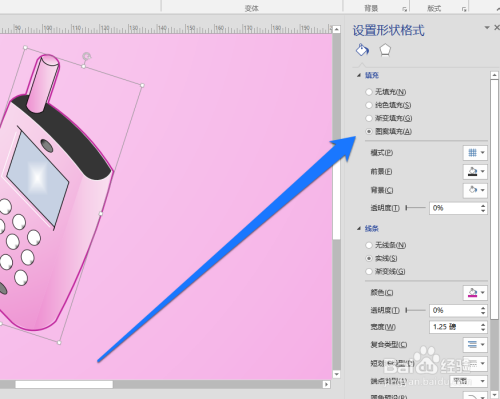Click the format pane scroll-down arrow

[x=494, y=395]
